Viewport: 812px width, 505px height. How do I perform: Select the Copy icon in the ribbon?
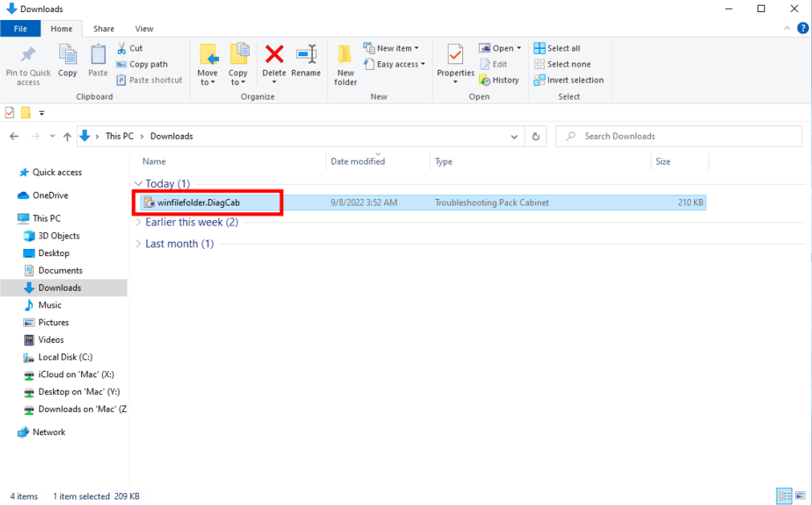67,63
